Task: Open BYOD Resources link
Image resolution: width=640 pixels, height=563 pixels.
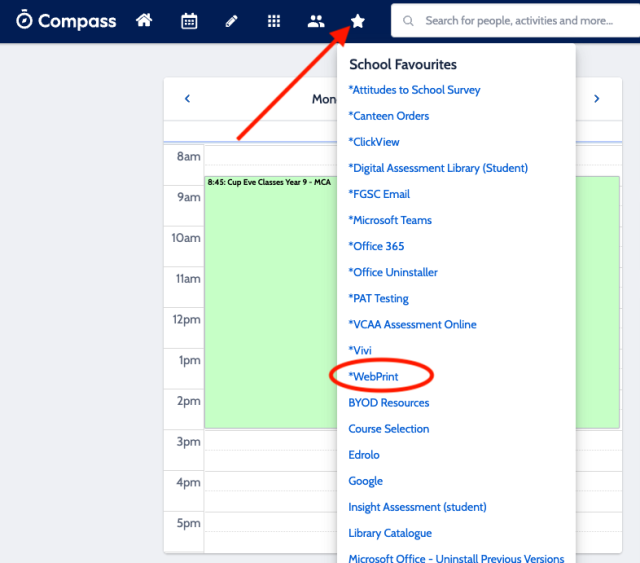Action: [x=389, y=403]
